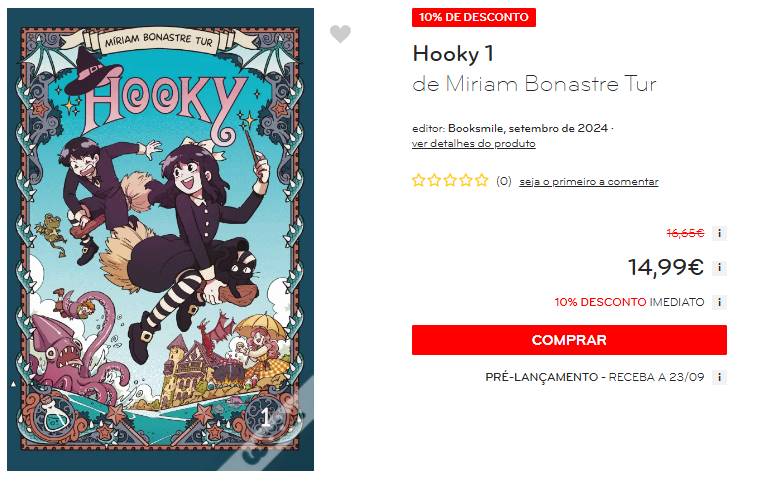Click the 'Hooky 1' product title

453,54
